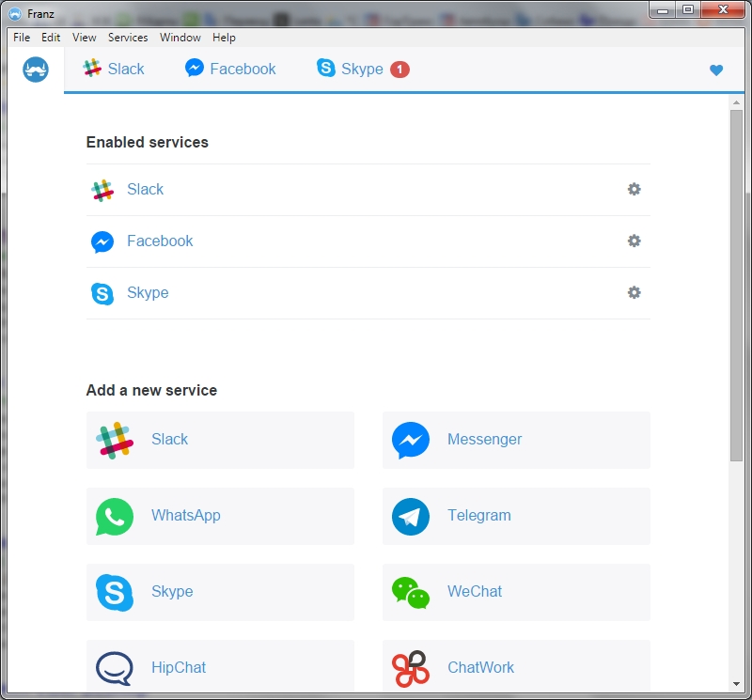
Task: Add a new Messenger service
Action: click(x=516, y=440)
